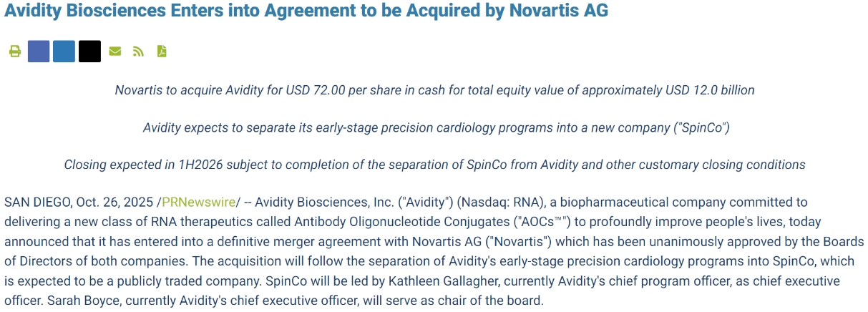The image size is (868, 312).
Task: Email the release via the envelope icon
Action: click(x=114, y=52)
